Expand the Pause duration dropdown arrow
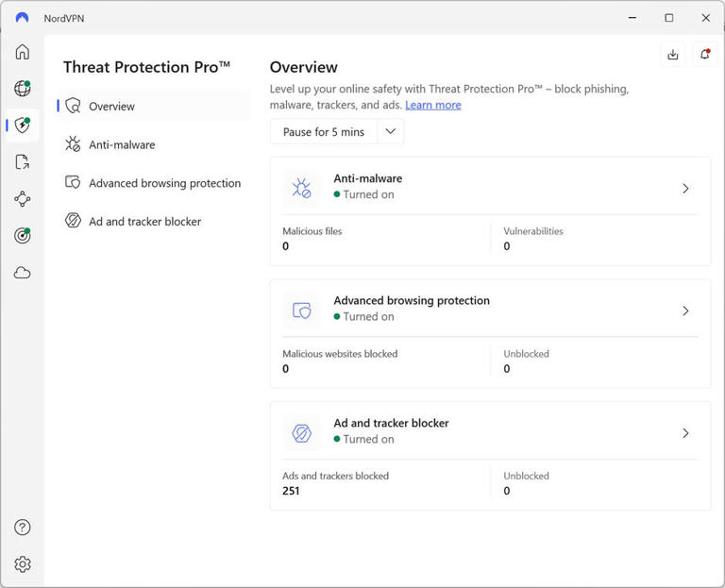This screenshot has height=588, width=725. [x=391, y=132]
